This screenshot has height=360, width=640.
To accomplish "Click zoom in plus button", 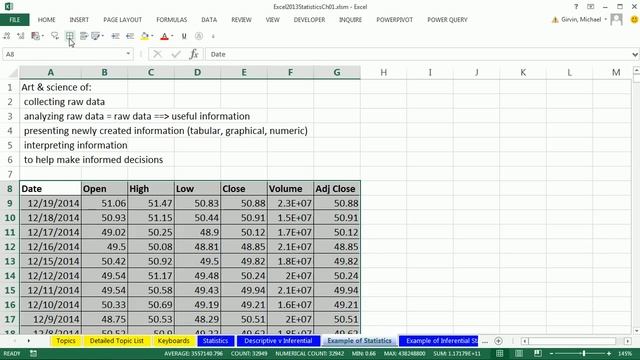I will pyautogui.click(x=609, y=353).
